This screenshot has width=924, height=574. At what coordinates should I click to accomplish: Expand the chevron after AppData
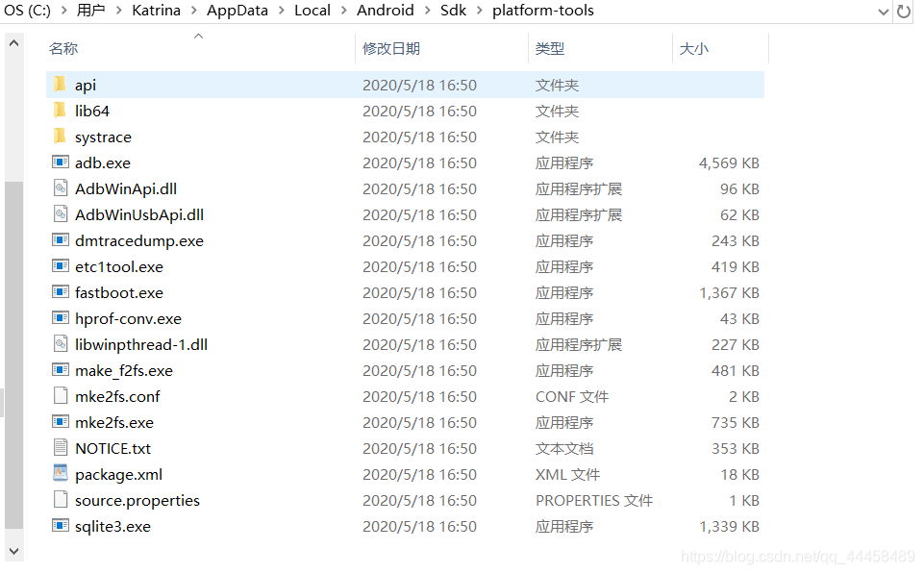point(281,11)
